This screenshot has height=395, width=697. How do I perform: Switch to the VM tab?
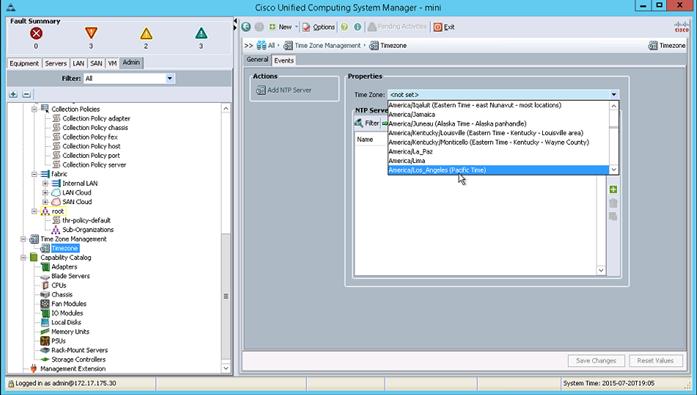coord(112,64)
